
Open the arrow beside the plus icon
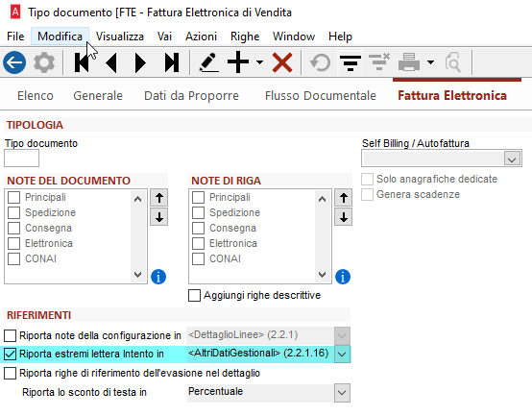pos(259,62)
